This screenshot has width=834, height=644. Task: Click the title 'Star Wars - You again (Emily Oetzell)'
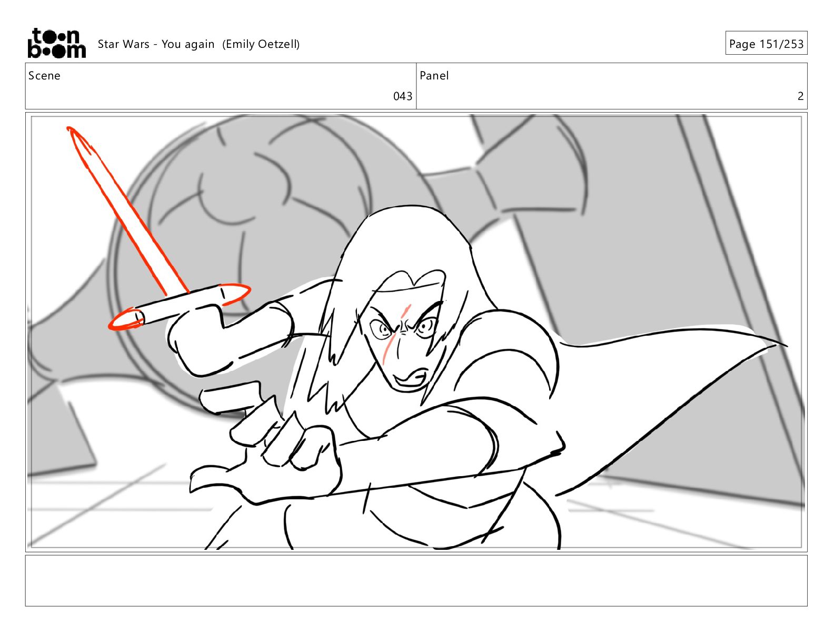[x=198, y=44]
